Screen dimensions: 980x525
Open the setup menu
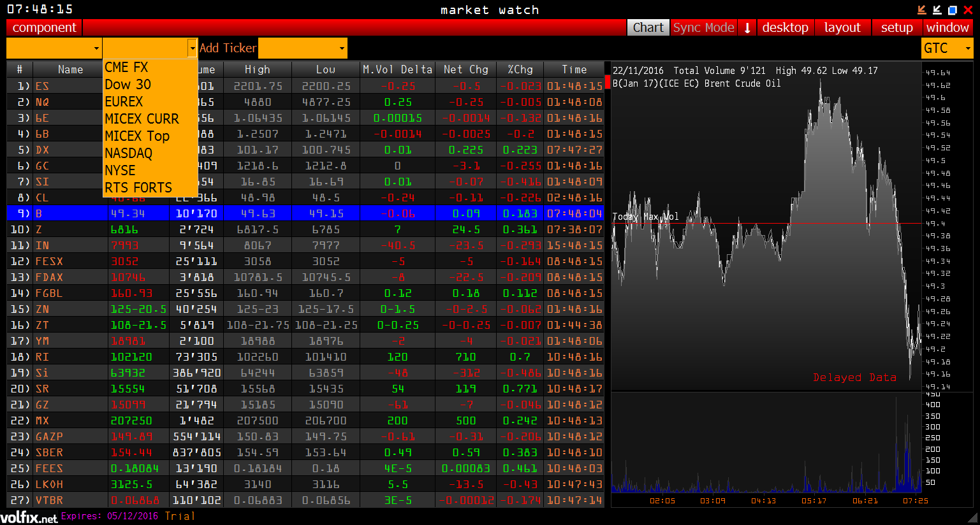pyautogui.click(x=896, y=27)
